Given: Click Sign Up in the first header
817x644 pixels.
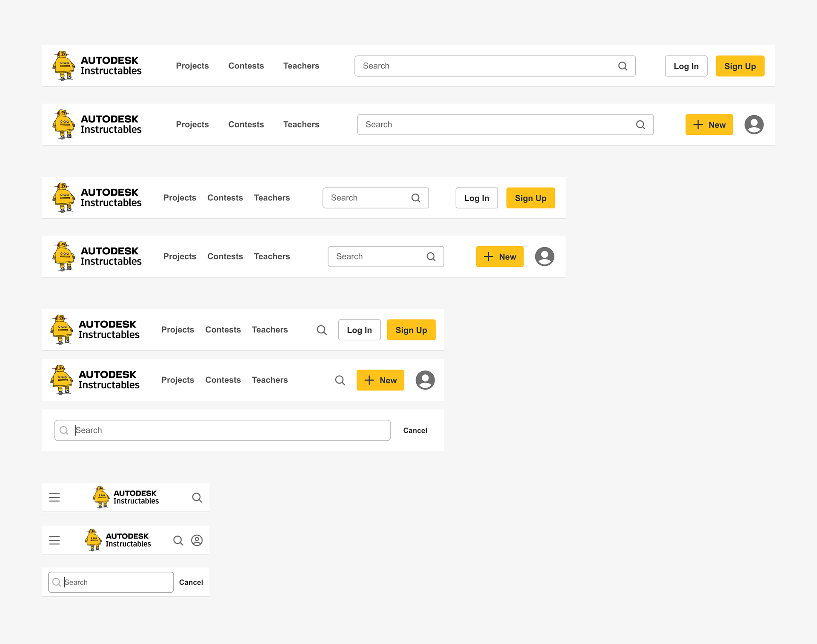Looking at the screenshot, I should tap(740, 66).
